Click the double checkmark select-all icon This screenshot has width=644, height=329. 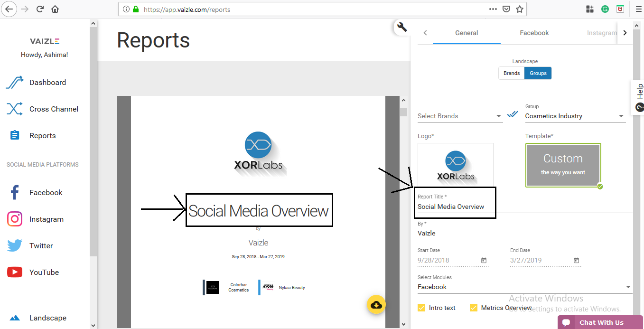(513, 114)
